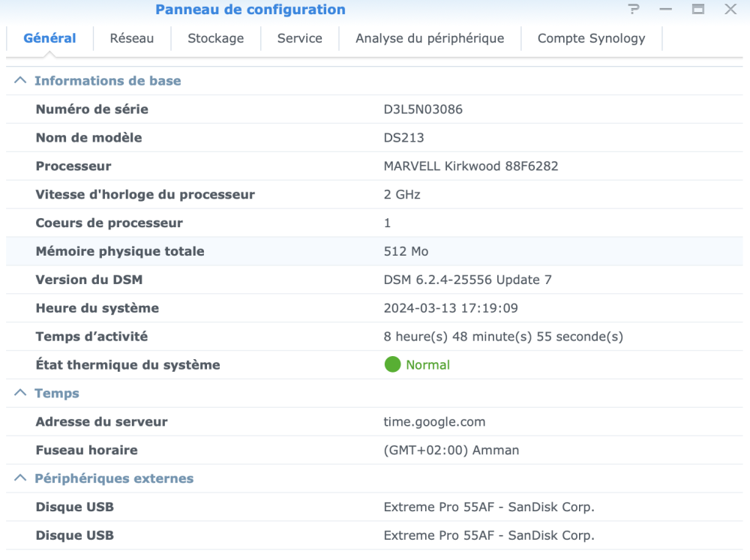This screenshot has width=750, height=560.
Task: Click the time.google.com server address
Action: point(434,422)
